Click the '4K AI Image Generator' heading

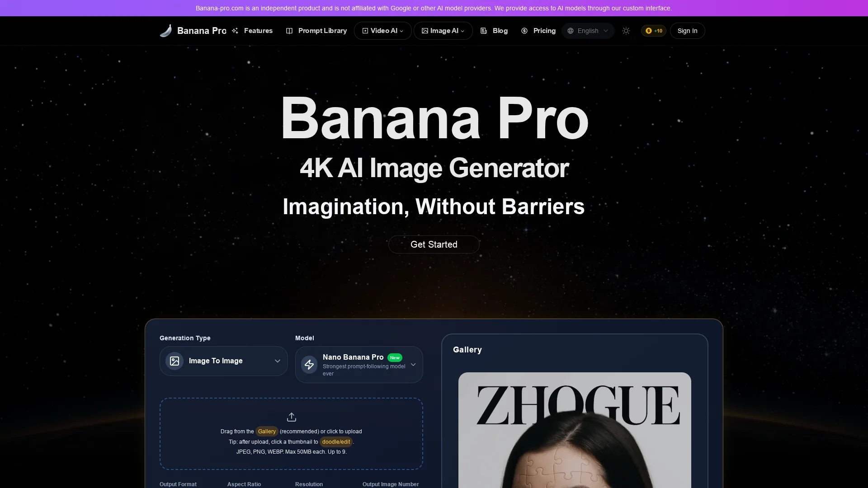(x=434, y=168)
